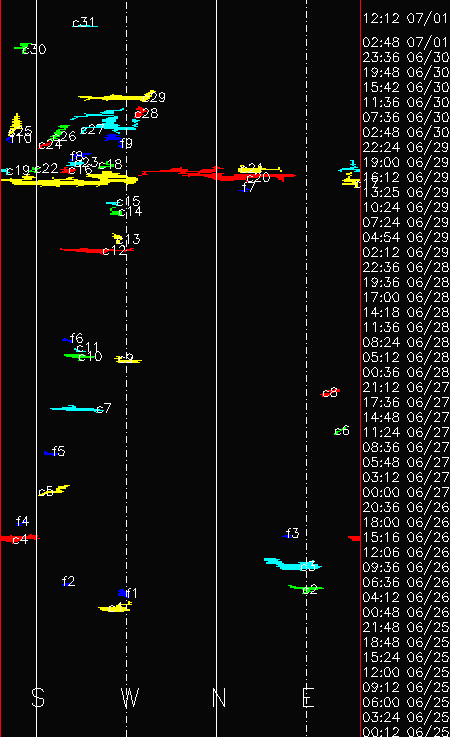Click the blue f1 flow marker

[124, 593]
